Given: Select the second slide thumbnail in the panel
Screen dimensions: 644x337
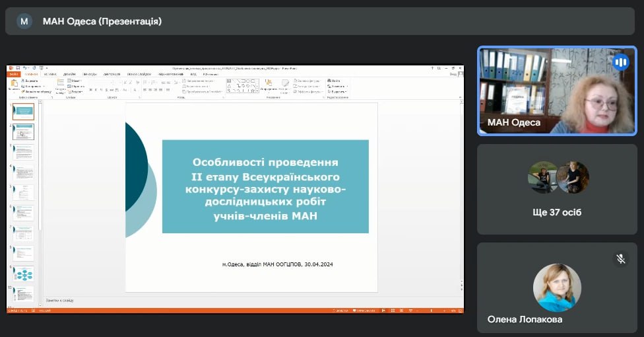Looking at the screenshot, I should (x=24, y=131).
